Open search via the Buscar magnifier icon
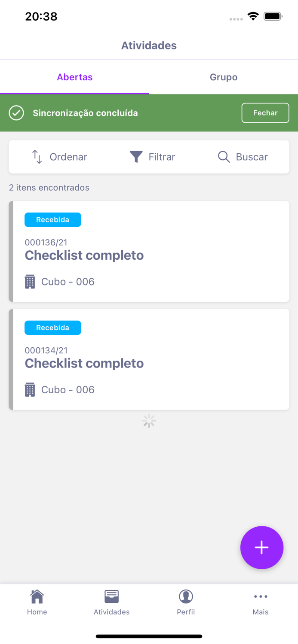298x644 pixels. point(224,157)
